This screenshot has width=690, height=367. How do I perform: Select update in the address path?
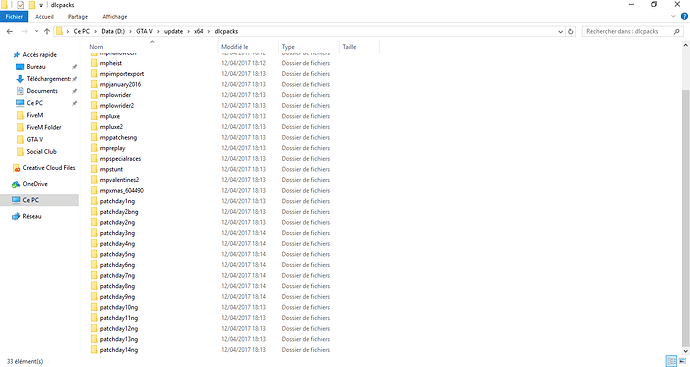click(173, 31)
